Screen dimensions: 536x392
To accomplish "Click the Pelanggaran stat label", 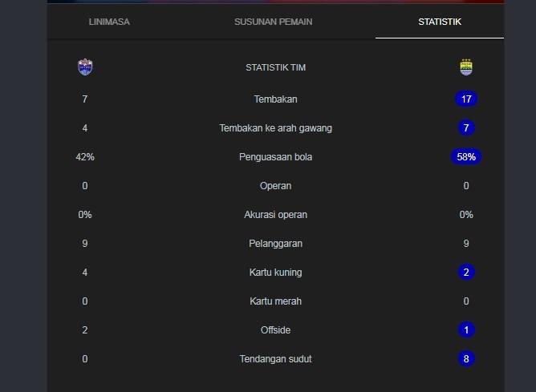I will (275, 244).
